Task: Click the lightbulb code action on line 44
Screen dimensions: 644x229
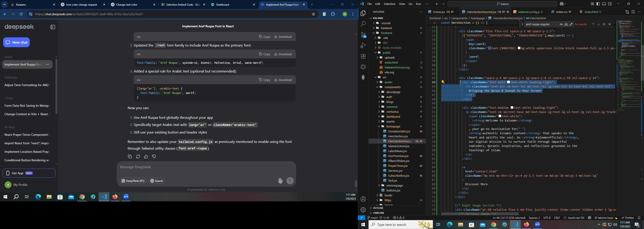Action: coord(443,82)
